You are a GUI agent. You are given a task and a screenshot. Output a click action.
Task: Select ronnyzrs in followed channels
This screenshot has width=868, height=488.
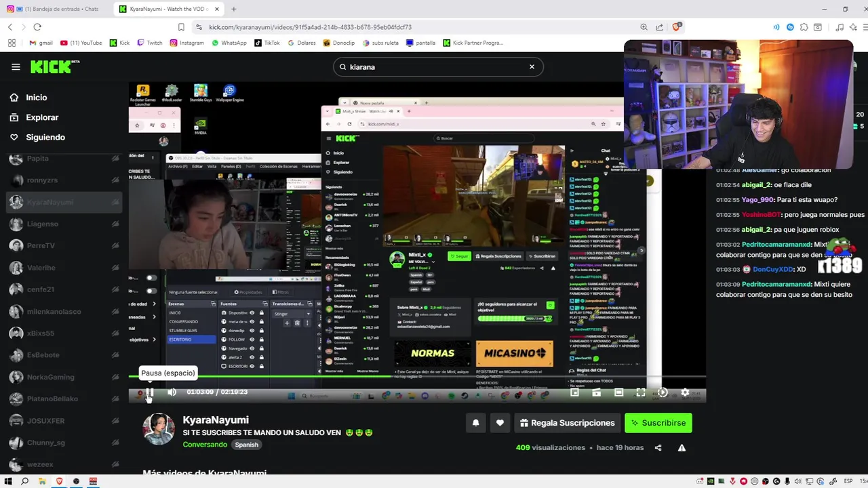click(64, 180)
